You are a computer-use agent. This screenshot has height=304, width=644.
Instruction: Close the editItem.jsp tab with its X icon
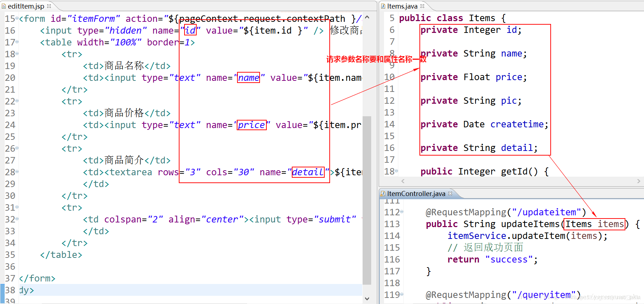coord(49,6)
